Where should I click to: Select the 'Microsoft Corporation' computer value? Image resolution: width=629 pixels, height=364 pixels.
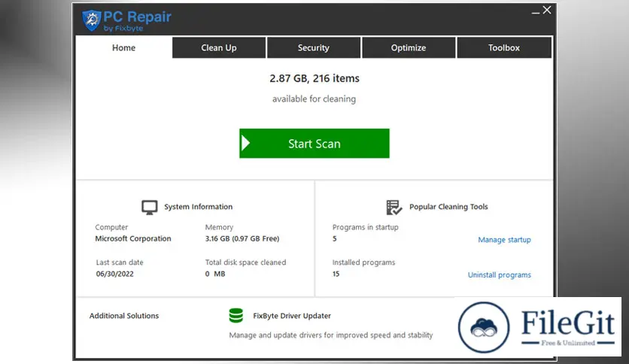point(133,238)
